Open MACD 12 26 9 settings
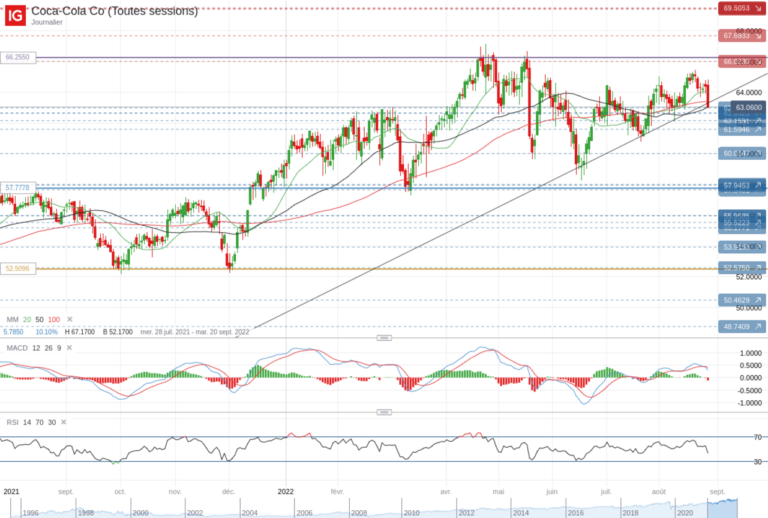Viewport: 768px width, 518px height. (35, 347)
